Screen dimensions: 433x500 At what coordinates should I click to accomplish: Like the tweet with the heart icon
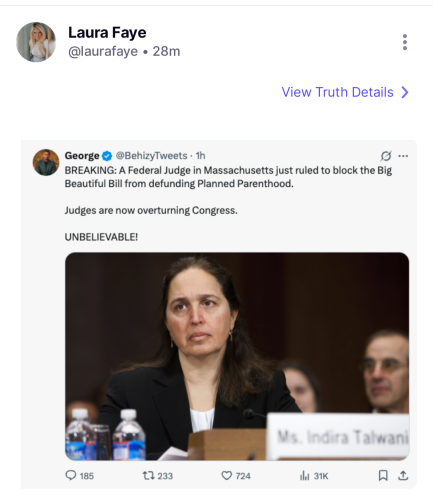point(227,475)
